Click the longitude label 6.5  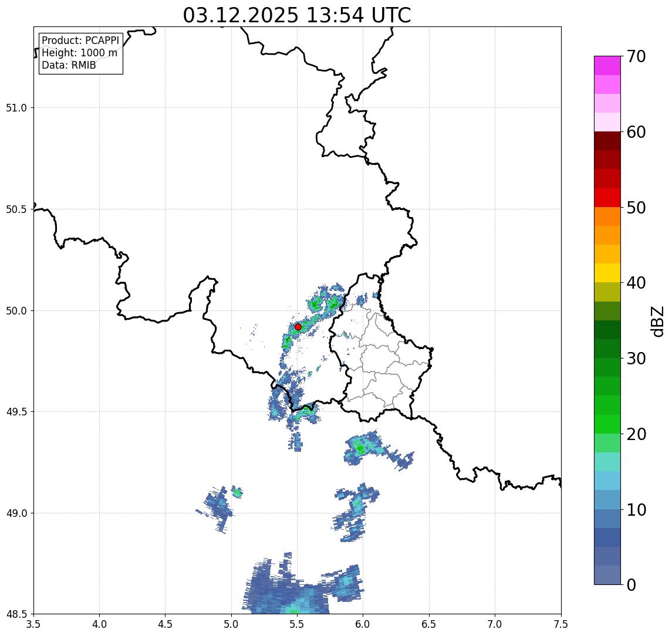pos(429,624)
